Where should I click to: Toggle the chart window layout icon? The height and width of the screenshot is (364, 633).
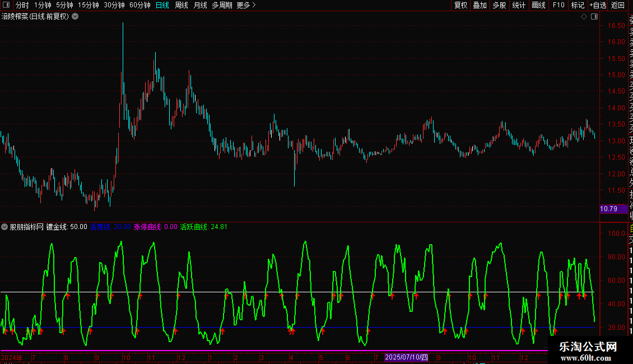[594, 17]
